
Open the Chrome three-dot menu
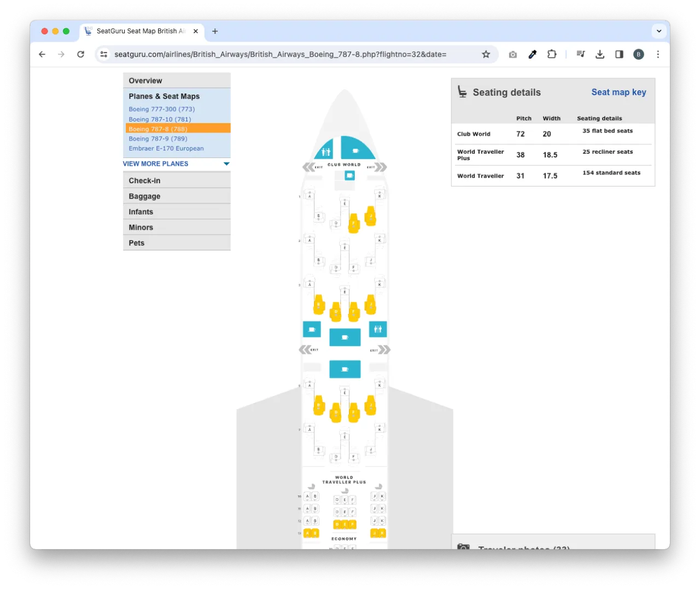pyautogui.click(x=658, y=54)
